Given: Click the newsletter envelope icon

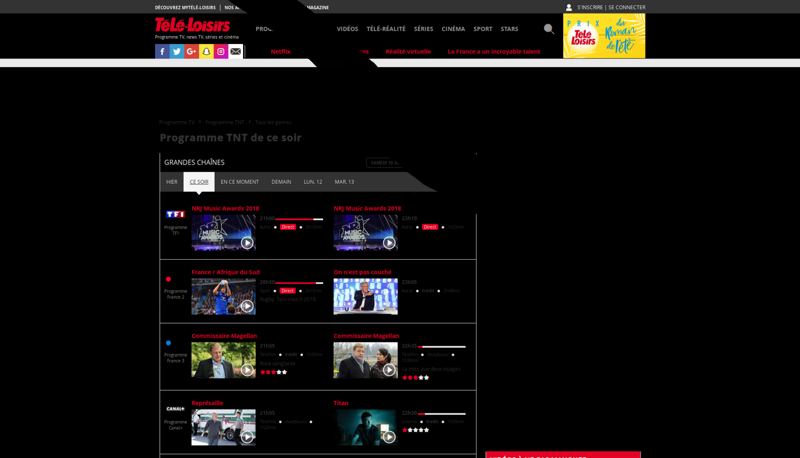Looking at the screenshot, I should 235,51.
